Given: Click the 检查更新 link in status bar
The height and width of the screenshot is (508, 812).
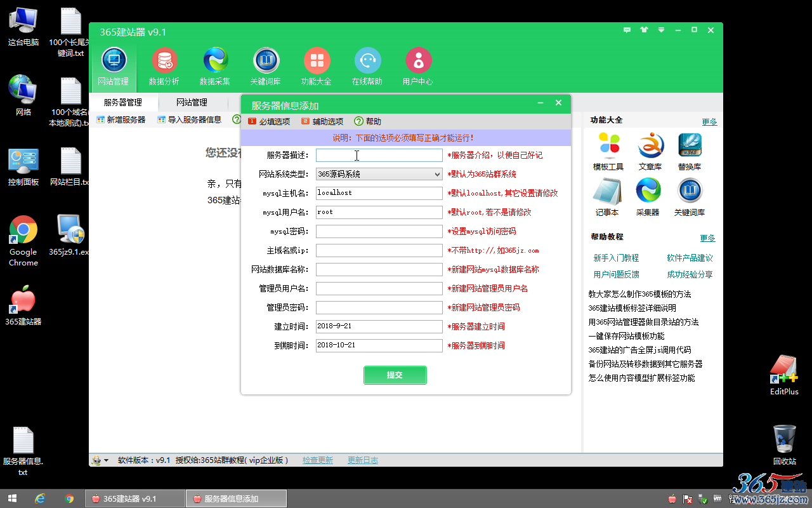Looking at the screenshot, I should coord(318,460).
